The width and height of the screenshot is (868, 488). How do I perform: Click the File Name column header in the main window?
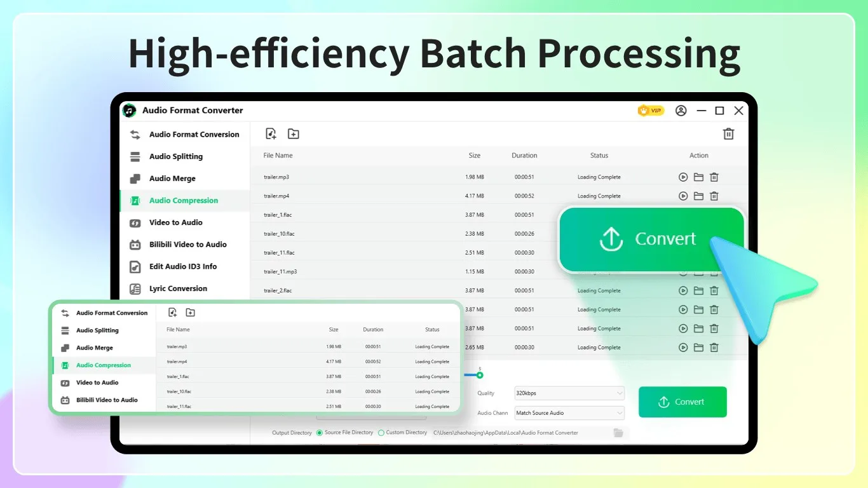(278, 156)
